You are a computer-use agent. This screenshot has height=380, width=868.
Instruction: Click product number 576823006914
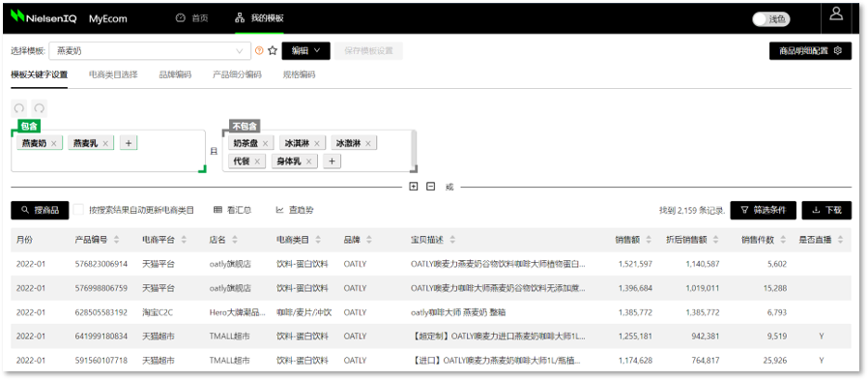point(101,264)
